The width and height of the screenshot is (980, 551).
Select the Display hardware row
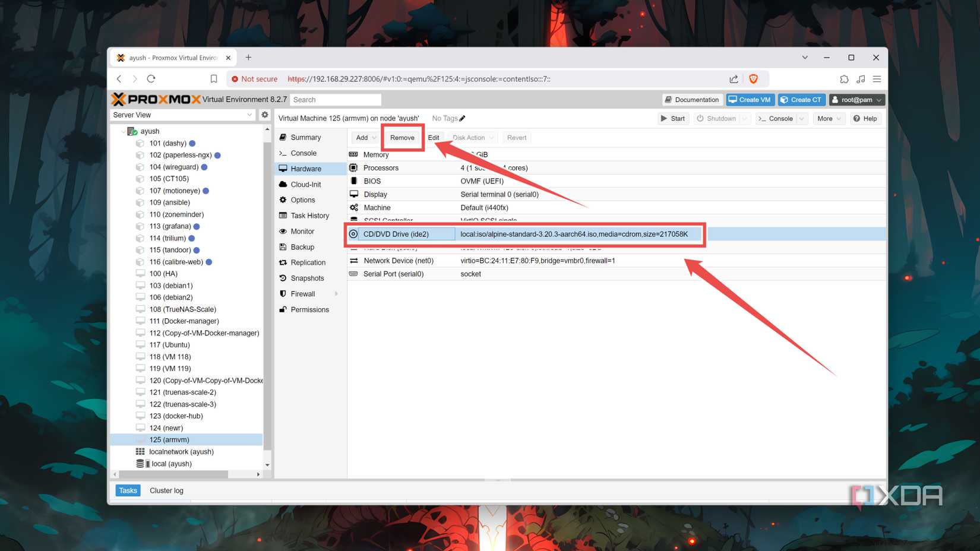tap(617, 194)
